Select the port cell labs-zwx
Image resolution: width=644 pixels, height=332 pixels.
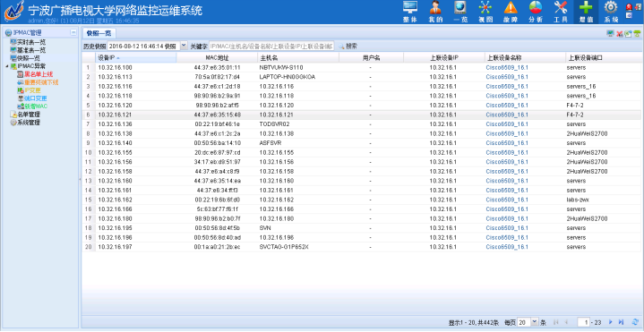(x=578, y=200)
